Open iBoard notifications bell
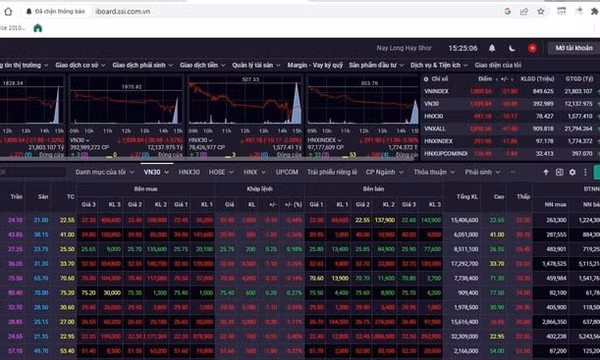 tap(492, 48)
